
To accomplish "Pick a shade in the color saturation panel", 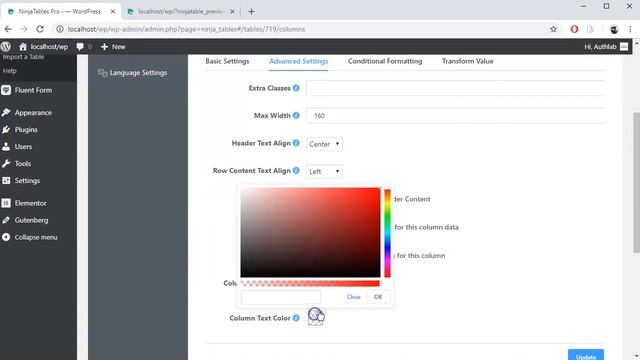I will tap(310, 232).
